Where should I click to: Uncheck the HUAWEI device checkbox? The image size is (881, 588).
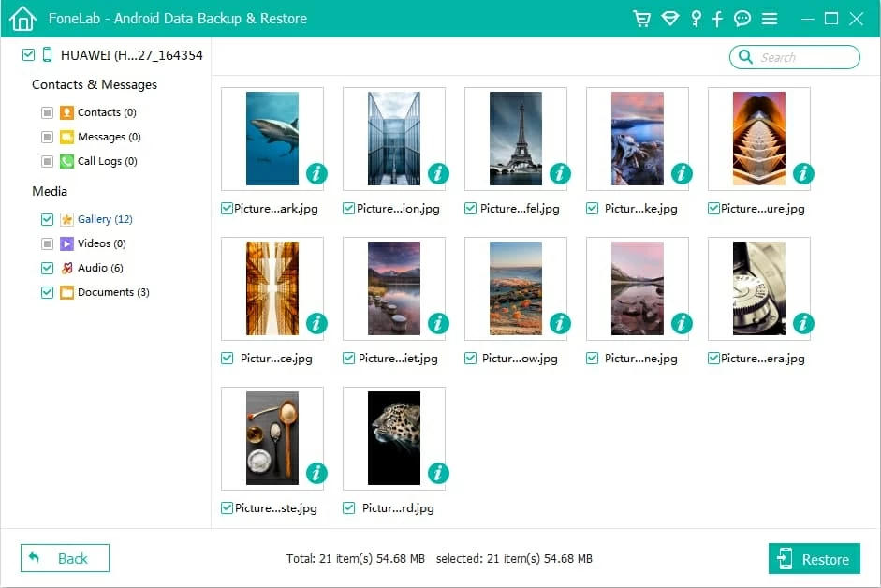pos(28,55)
